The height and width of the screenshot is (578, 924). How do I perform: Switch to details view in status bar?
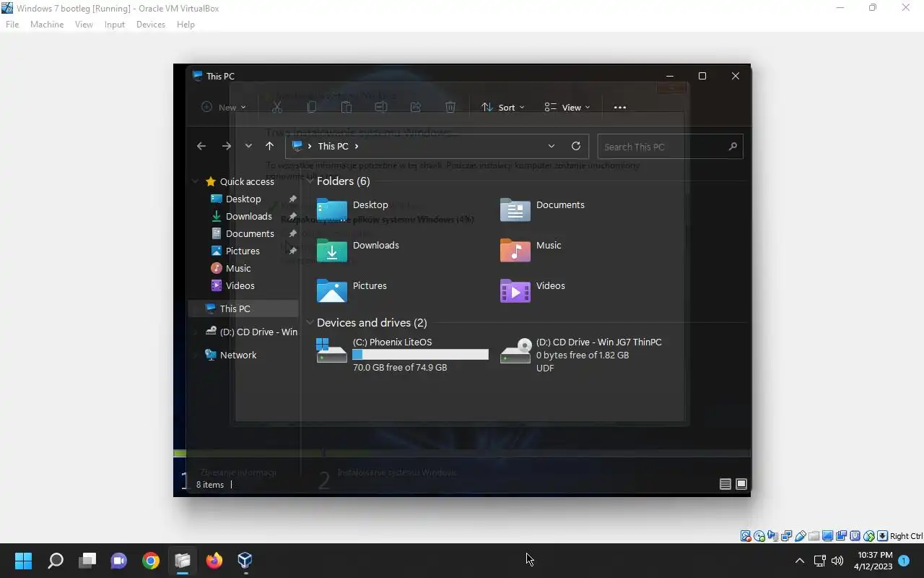coord(725,484)
